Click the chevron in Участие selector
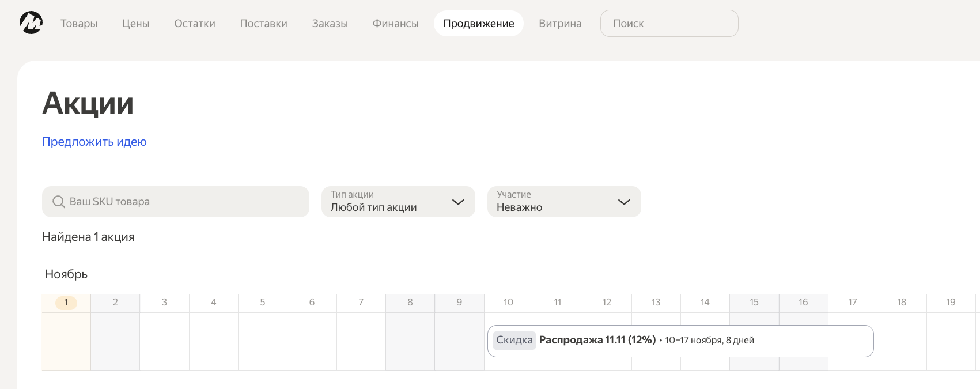Viewport: 980px width, 389px height. coord(623,202)
